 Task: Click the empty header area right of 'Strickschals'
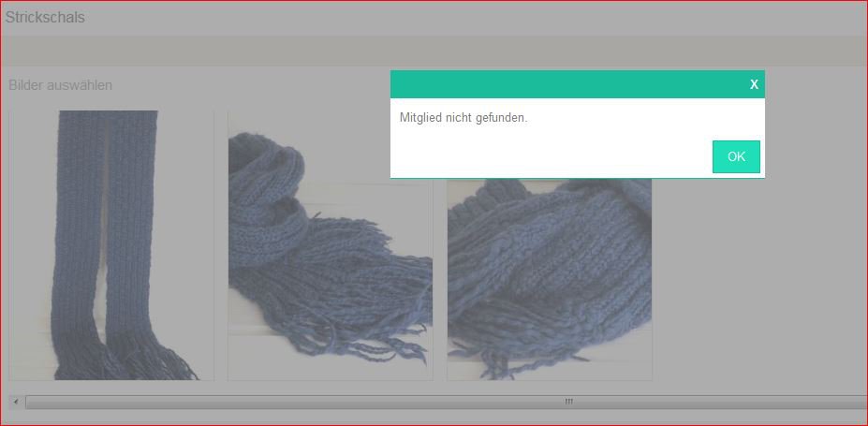pyautogui.click(x=468, y=18)
